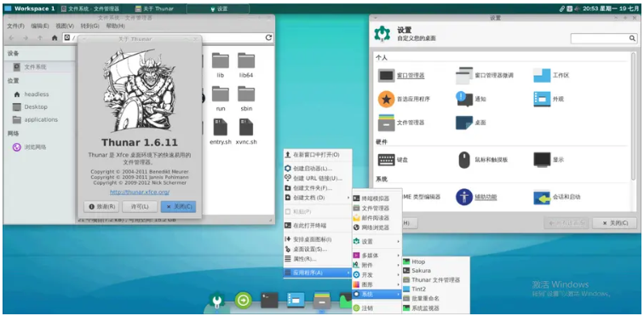
Task: Go back in the file manager toolbar
Action: pos(12,37)
